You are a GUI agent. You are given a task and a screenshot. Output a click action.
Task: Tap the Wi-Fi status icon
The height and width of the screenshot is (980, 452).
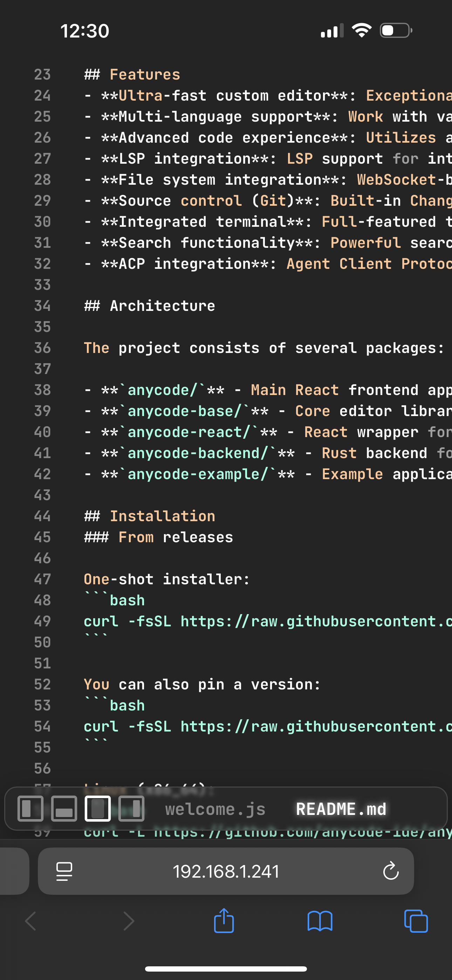(362, 30)
